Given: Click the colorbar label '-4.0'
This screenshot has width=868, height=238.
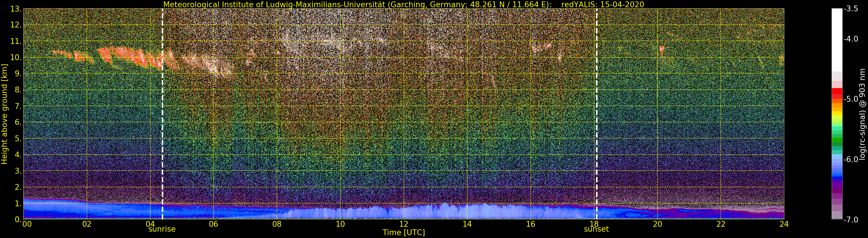Looking at the screenshot, I should (x=851, y=39).
